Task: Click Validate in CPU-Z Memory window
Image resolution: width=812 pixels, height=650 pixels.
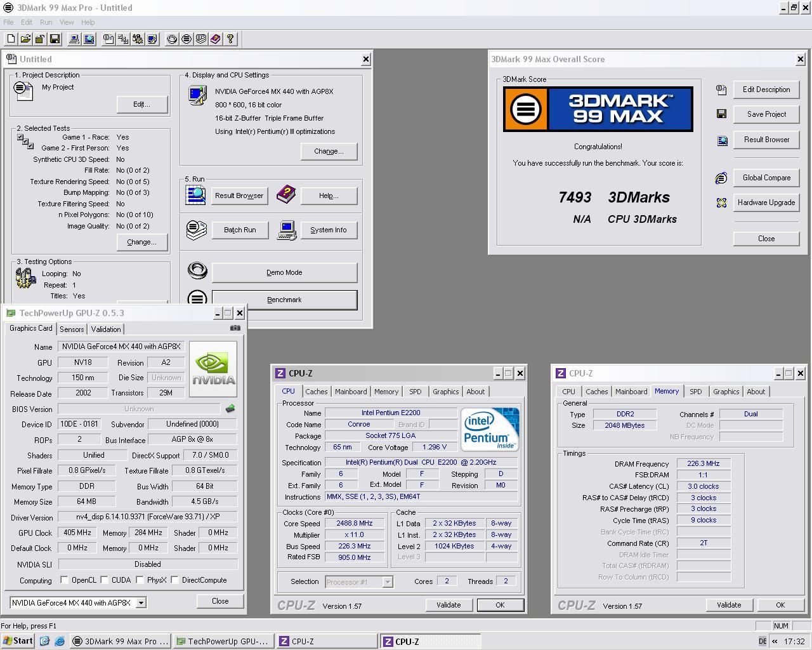Action: pyautogui.click(x=729, y=605)
